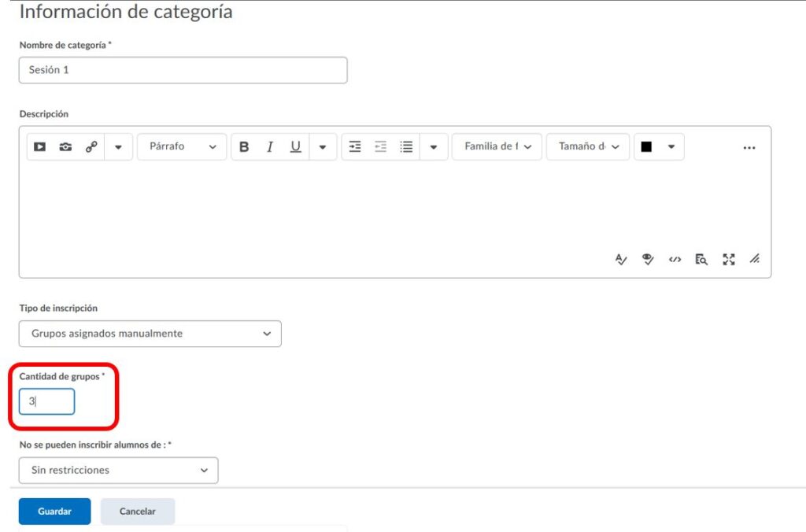Image resolution: width=806 pixels, height=532 pixels.
Task: Click the Insert Stuff media icon
Action: [x=39, y=147]
